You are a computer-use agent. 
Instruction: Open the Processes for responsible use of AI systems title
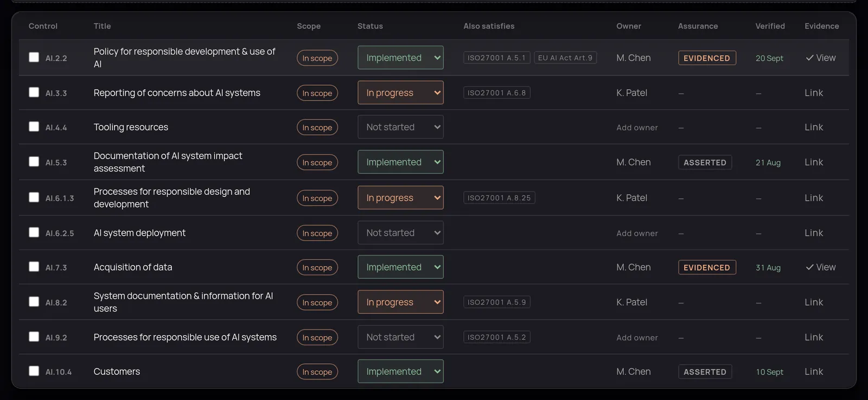pos(185,337)
